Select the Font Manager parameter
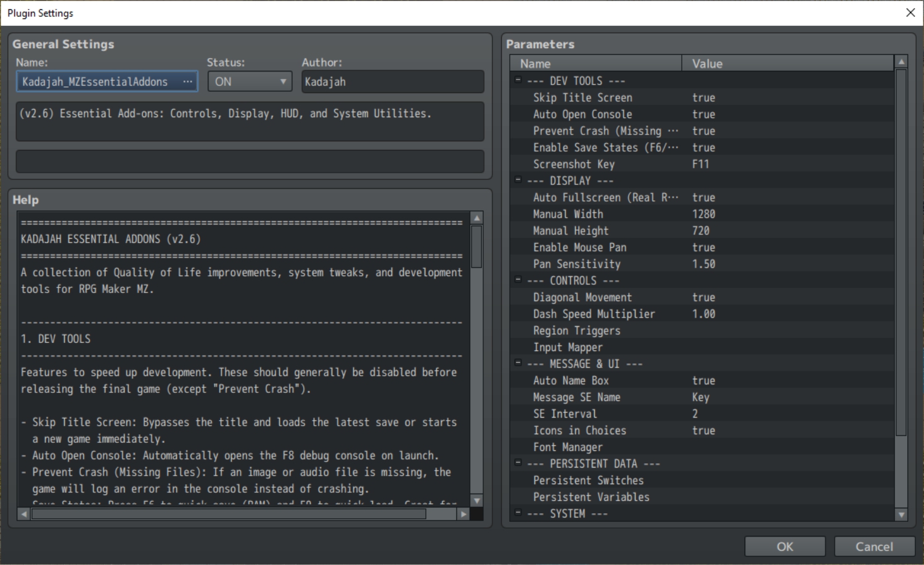924x565 pixels. point(702,447)
